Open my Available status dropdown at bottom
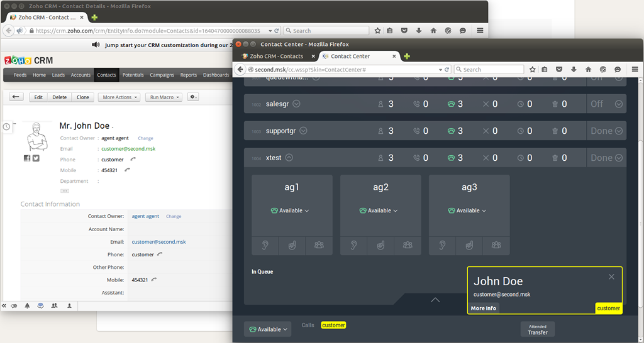The width and height of the screenshot is (644, 343). [268, 329]
